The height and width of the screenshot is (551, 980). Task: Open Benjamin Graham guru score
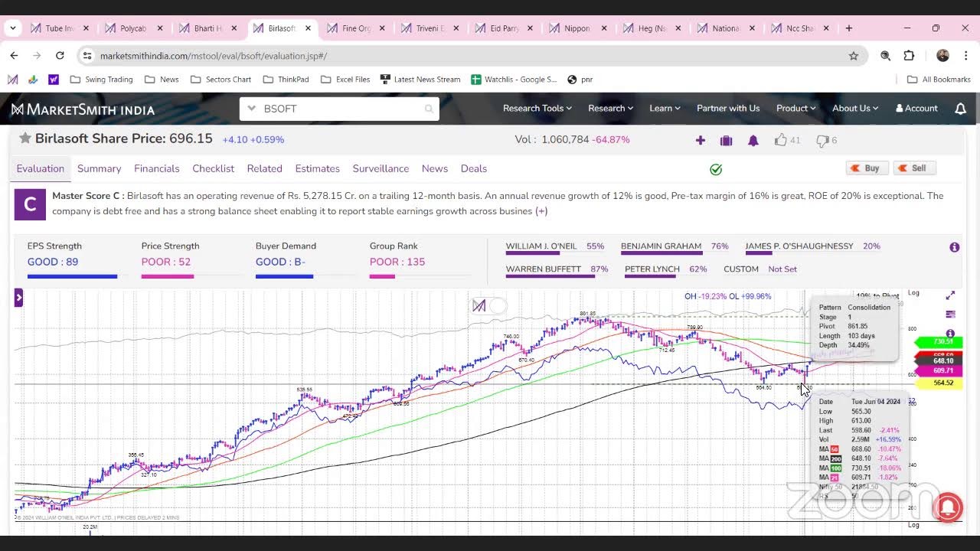point(675,246)
